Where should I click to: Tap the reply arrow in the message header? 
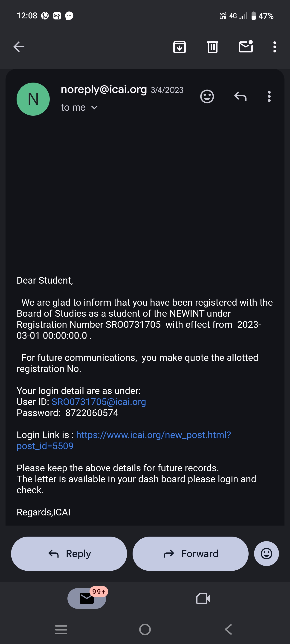click(x=240, y=97)
